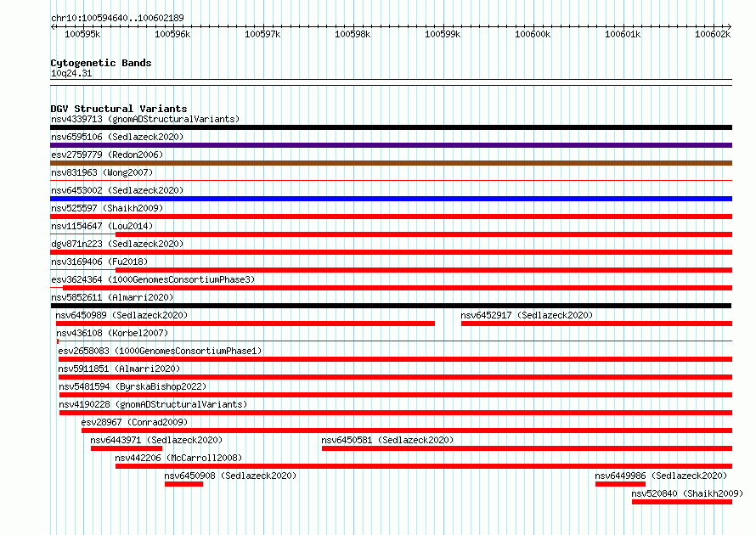
Task: Click the 100597k ruler tick label
Action: pos(262,34)
